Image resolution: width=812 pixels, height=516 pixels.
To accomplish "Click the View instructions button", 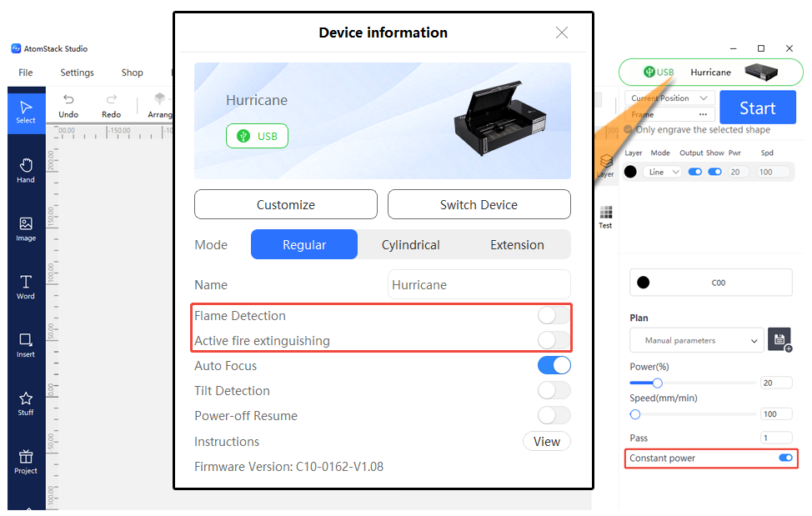I will [547, 442].
